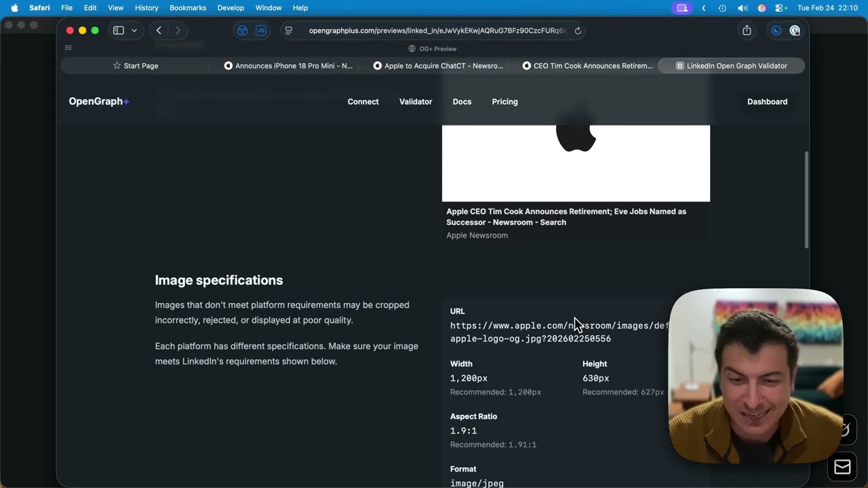Click the Aspect Ratio value 1.9:1
868x488 pixels.
pyautogui.click(x=463, y=431)
